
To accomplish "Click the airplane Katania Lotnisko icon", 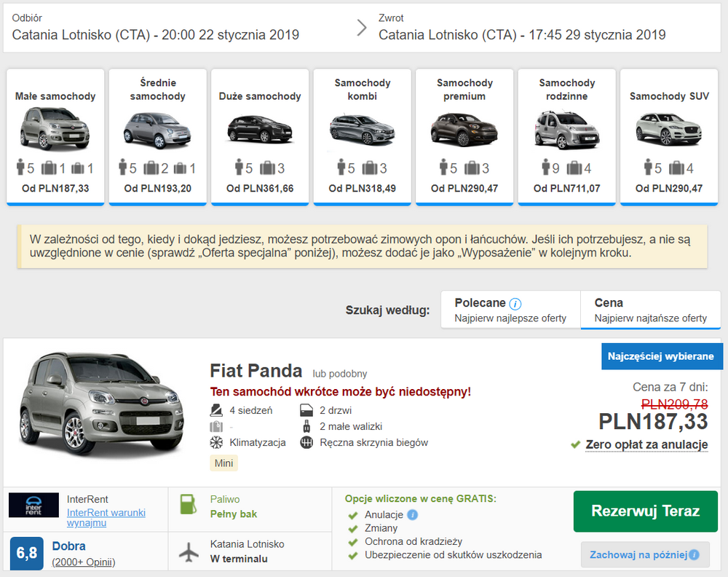I will 189,552.
